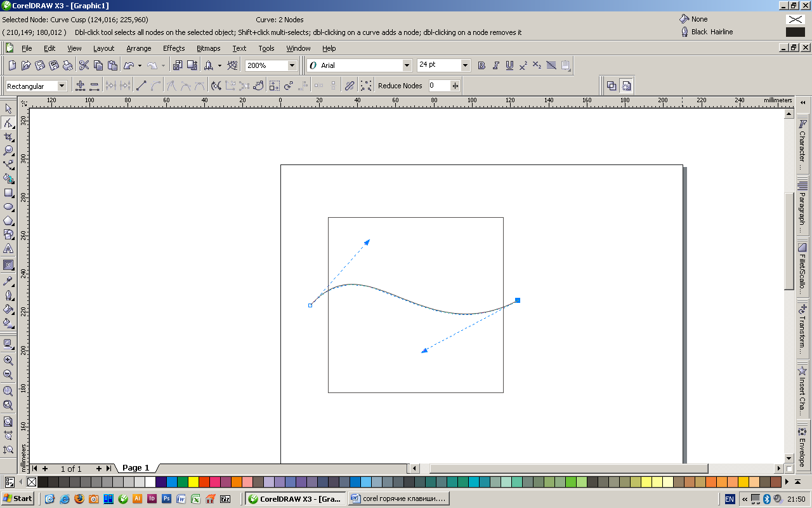Toggle Italic formatting
812x508 pixels.
coord(495,65)
